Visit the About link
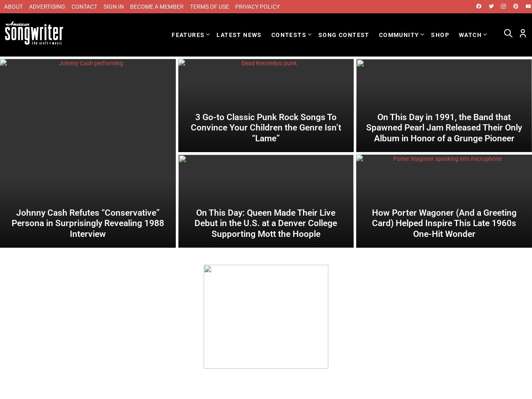The width and height of the screenshot is (532, 399). point(13,7)
